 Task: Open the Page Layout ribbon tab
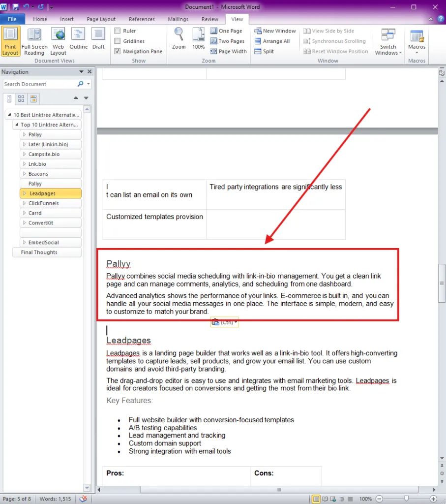(x=101, y=19)
